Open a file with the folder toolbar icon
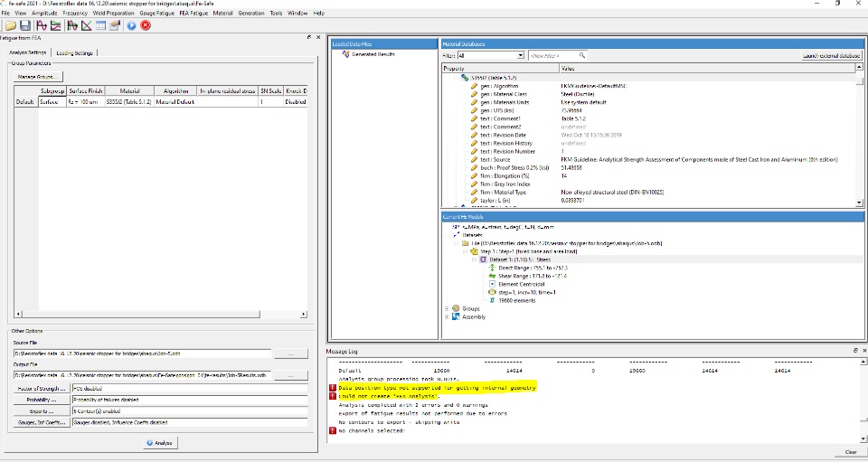Image resolution: width=868 pixels, height=462 pixels. tap(11, 25)
